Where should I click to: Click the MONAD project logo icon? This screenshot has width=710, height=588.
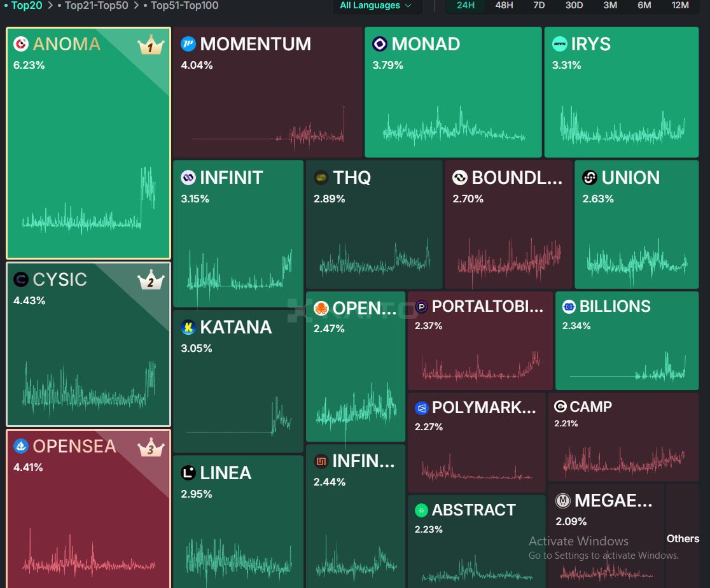pyautogui.click(x=379, y=44)
